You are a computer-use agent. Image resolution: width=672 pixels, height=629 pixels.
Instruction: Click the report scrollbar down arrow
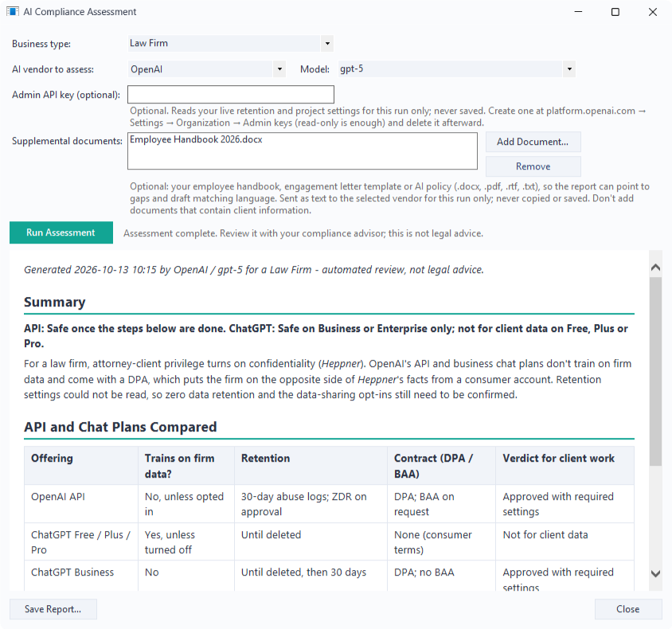point(655,573)
